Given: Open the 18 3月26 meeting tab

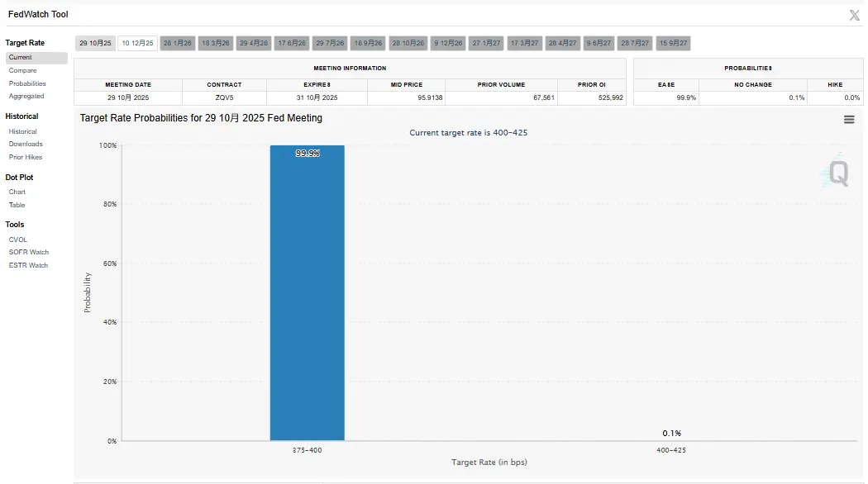Looking at the screenshot, I should point(216,43).
